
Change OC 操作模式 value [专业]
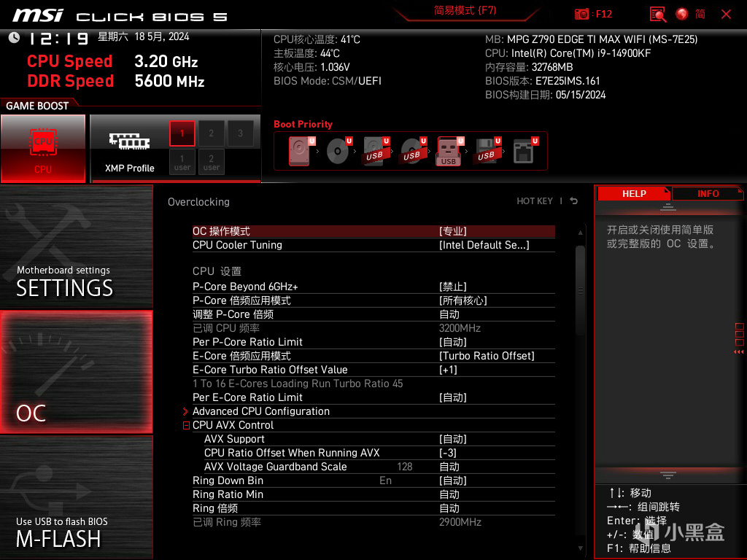452,231
